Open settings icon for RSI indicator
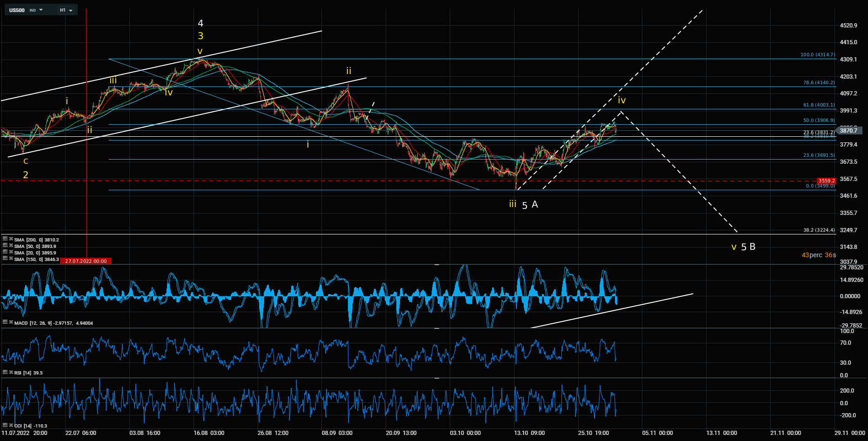Viewport: 868px width, 441px height. [x=5, y=372]
